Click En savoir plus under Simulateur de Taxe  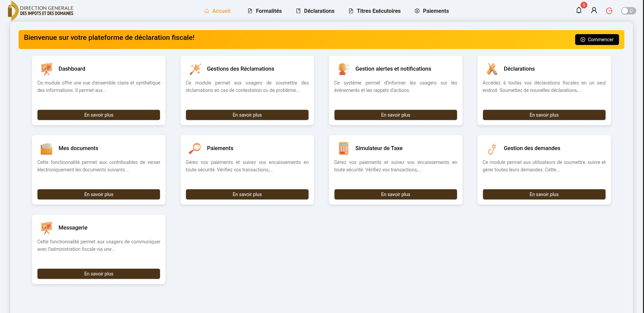click(x=396, y=194)
